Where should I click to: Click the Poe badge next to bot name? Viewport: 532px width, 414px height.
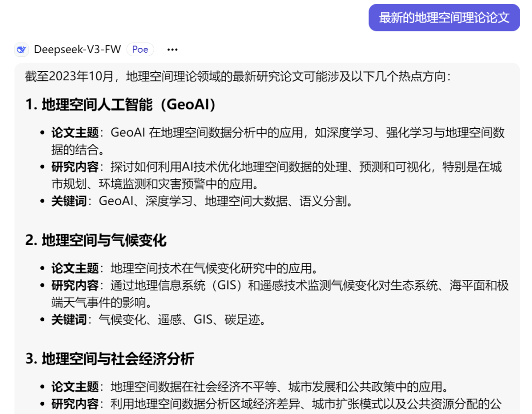pyautogui.click(x=140, y=50)
